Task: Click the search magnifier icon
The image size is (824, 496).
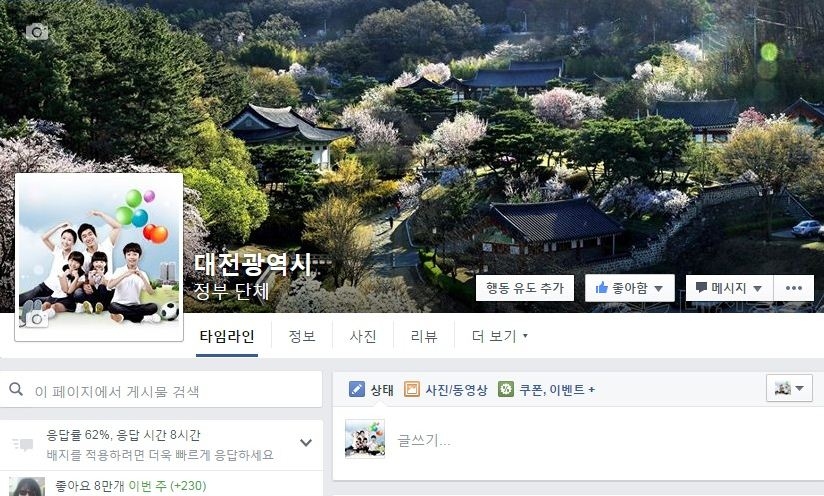Action: pyautogui.click(x=16, y=389)
